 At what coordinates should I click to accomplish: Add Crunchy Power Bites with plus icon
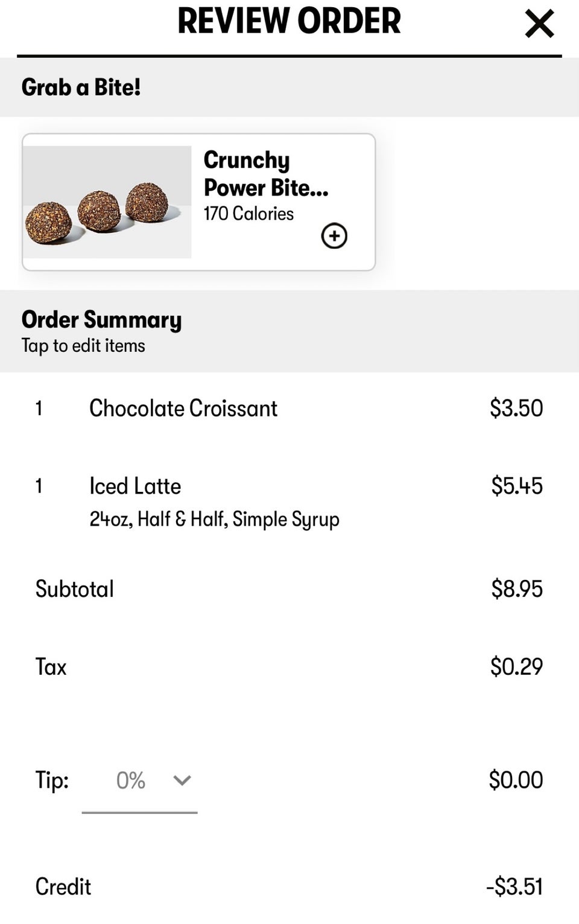click(334, 236)
